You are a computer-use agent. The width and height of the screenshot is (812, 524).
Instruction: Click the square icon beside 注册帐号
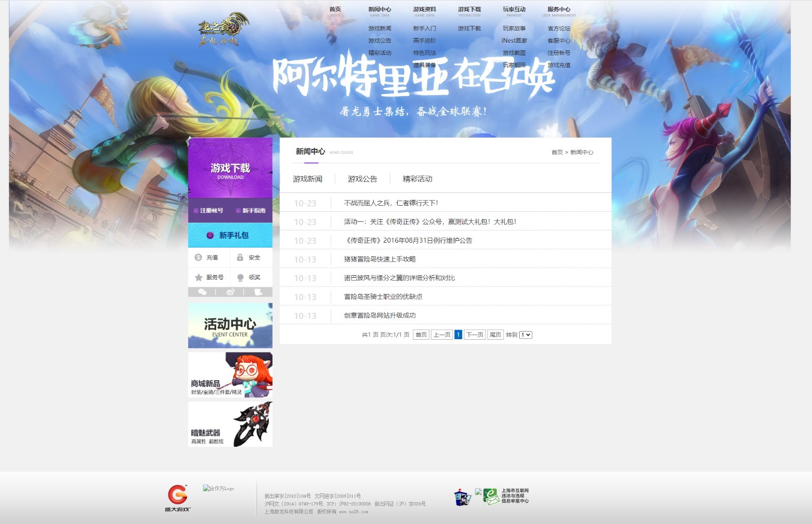point(196,211)
